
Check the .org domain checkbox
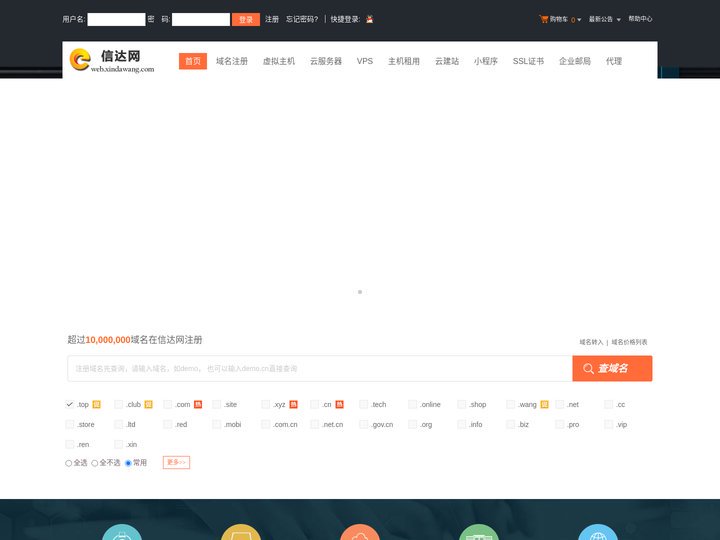click(413, 424)
